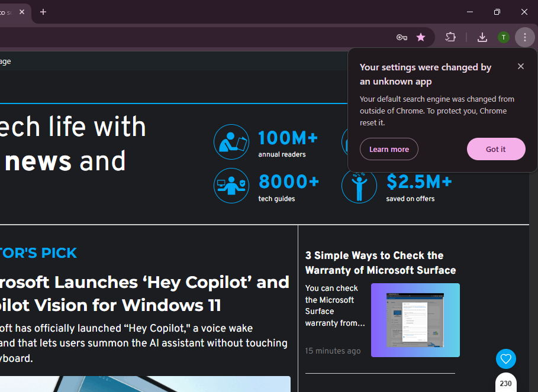The height and width of the screenshot is (392, 538).
Task: Close the current browser tab
Action: pos(22,12)
